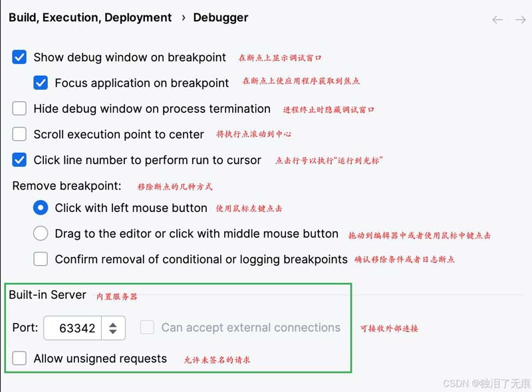Click the 'Port:' label
The height and width of the screenshot is (392, 532).
25,327
